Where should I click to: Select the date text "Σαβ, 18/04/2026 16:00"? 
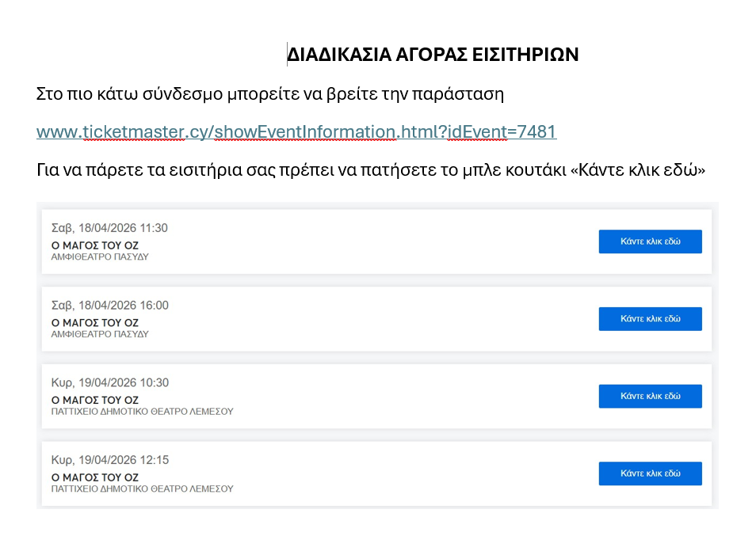click(x=109, y=306)
